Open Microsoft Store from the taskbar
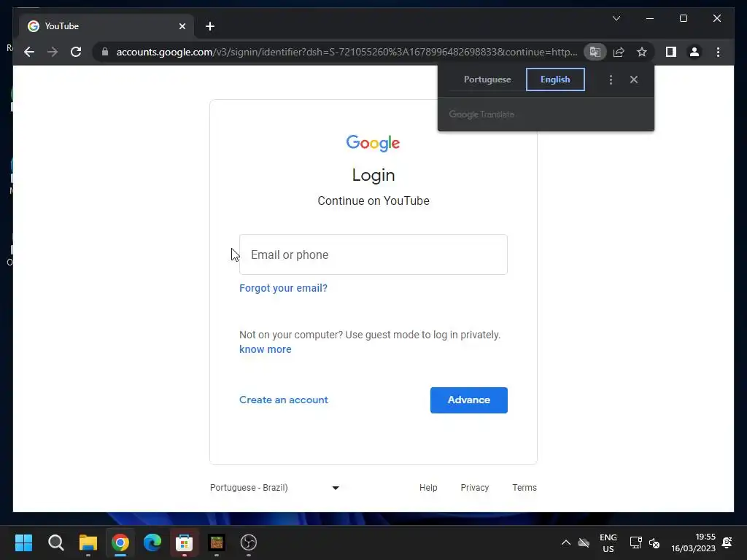Image resolution: width=747 pixels, height=560 pixels. click(x=185, y=542)
